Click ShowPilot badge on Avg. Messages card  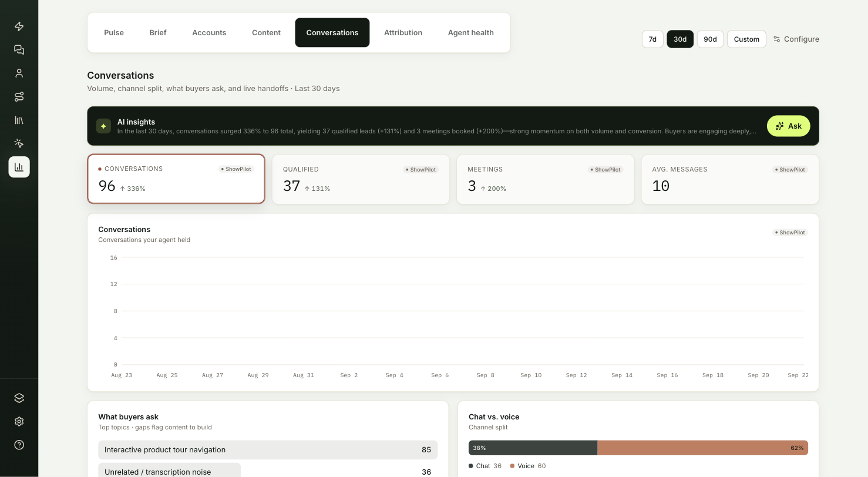[x=790, y=170]
